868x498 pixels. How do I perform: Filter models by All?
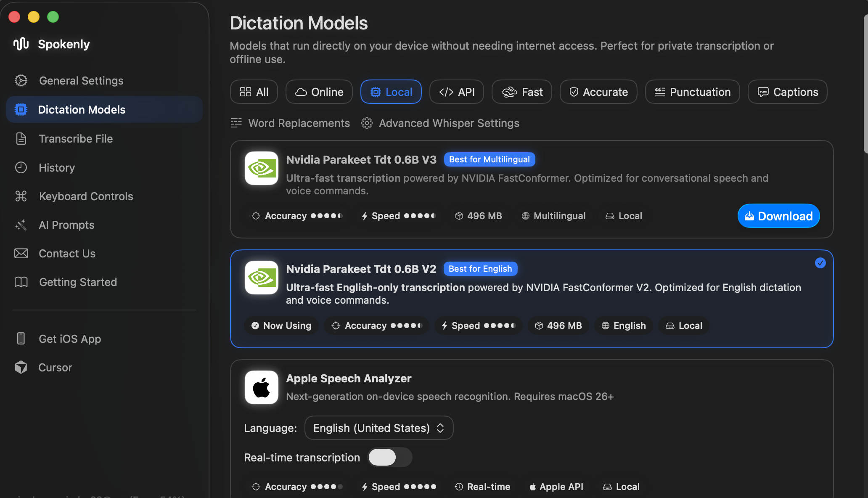tap(254, 92)
